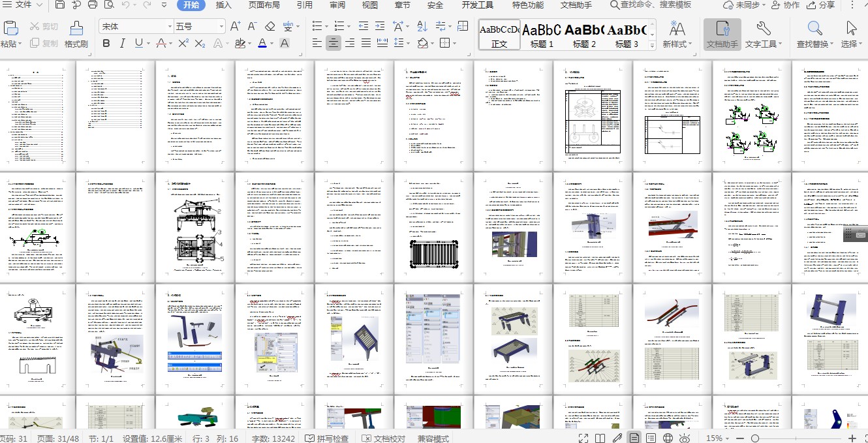Save the document with the save icon
The height and width of the screenshot is (443, 868).
59,5
